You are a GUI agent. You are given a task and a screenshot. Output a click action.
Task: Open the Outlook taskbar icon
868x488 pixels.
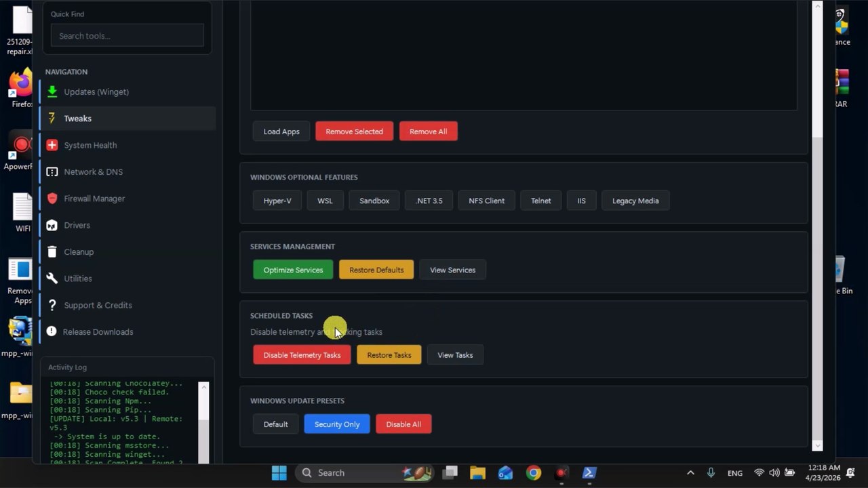click(505, 473)
